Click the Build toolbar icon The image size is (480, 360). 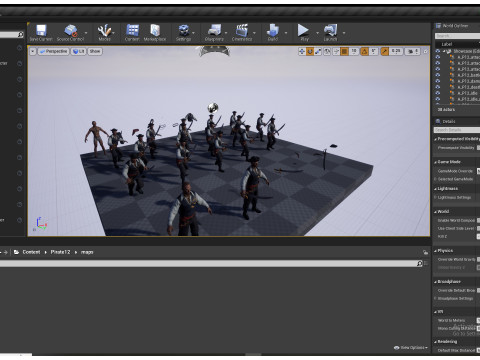click(273, 30)
